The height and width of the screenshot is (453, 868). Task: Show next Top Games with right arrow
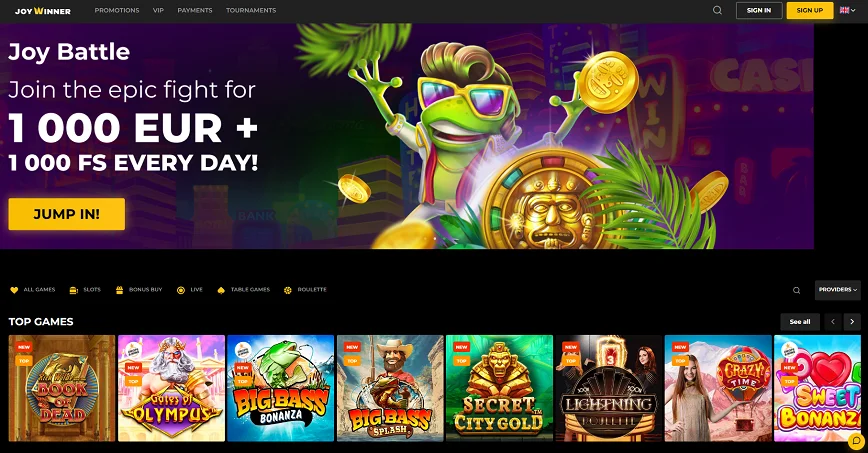pos(852,322)
